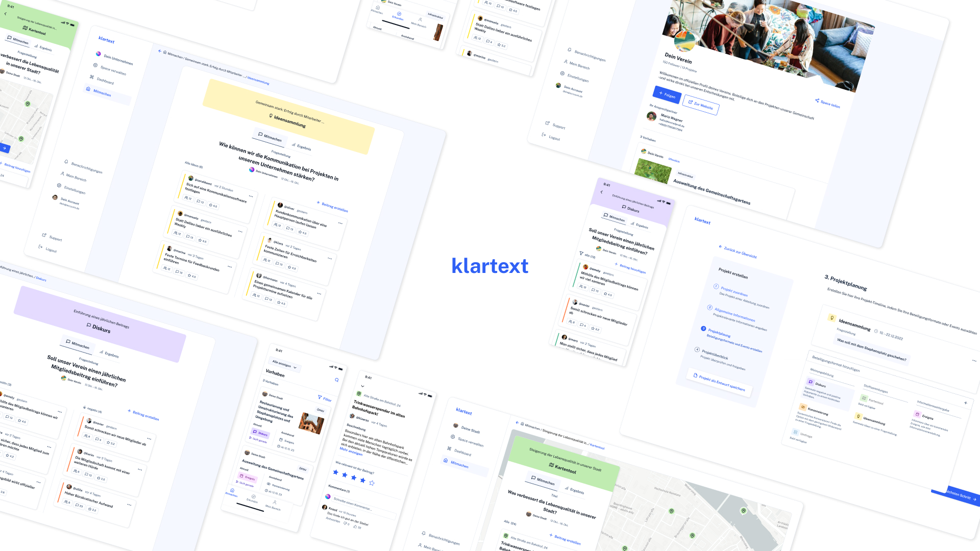980x551 pixels.
Task: Select step 4 Projektüberblick circle
Action: (697, 349)
